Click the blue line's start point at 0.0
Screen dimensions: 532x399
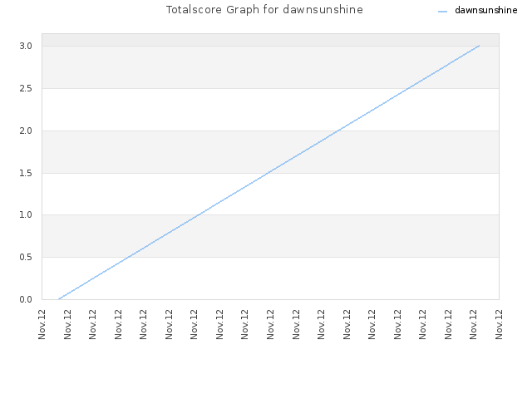(59, 299)
